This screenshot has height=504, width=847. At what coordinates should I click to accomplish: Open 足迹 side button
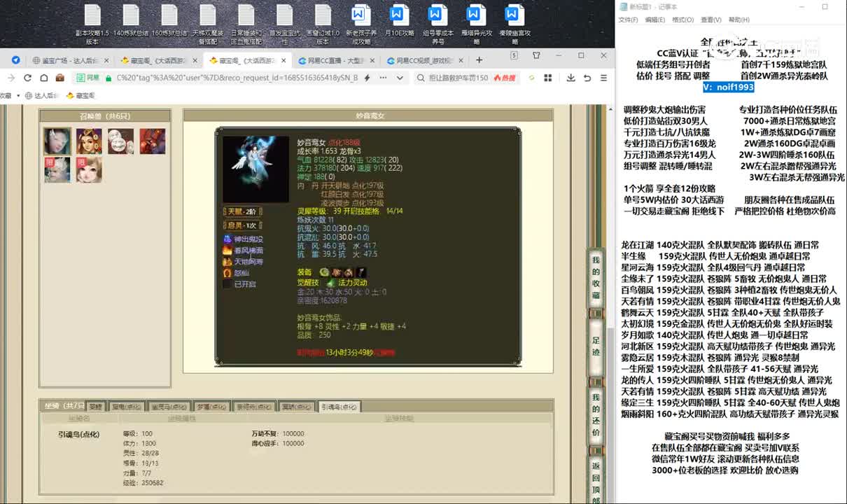[x=596, y=346]
